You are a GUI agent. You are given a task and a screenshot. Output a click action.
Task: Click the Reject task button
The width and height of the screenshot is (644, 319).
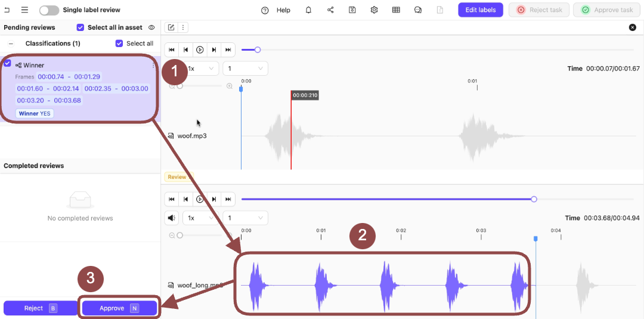point(539,10)
